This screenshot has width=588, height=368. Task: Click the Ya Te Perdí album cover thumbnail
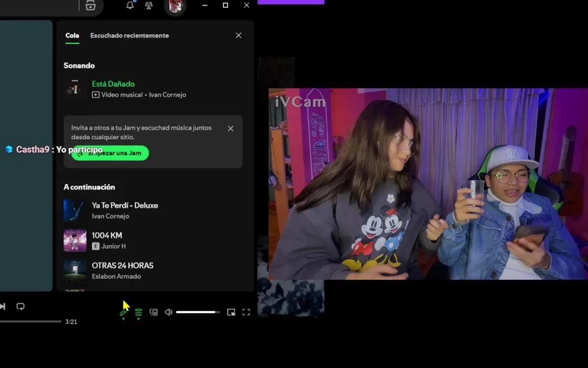[x=75, y=210]
